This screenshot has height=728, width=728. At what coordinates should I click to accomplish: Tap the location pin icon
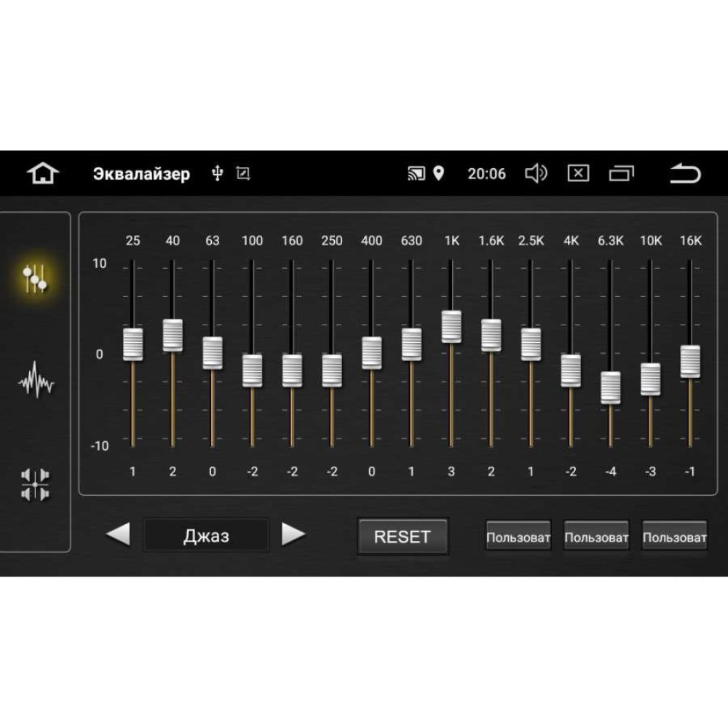(438, 174)
